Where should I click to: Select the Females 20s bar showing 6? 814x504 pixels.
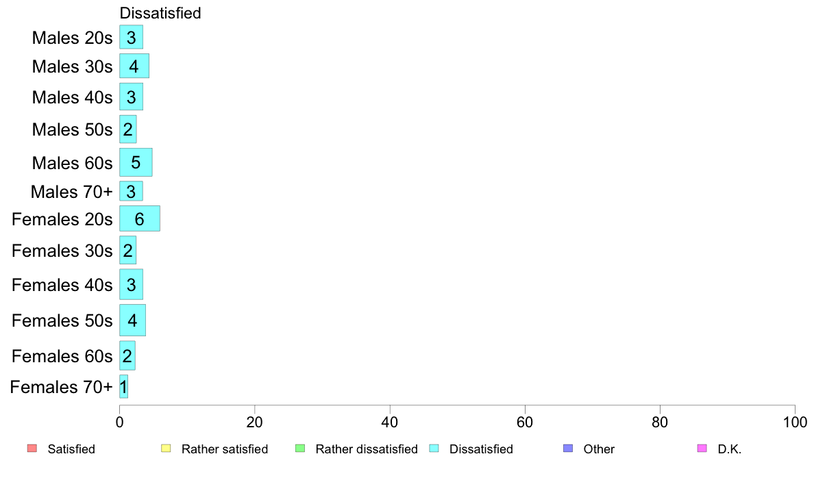pyautogui.click(x=140, y=218)
